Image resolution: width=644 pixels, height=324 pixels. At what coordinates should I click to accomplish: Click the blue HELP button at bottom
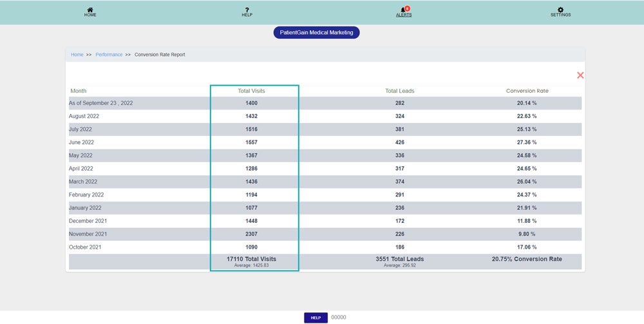(x=316, y=318)
